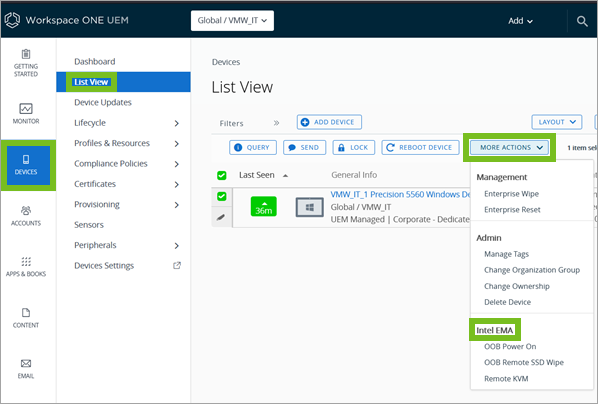
Task: Open the Layout dropdown
Action: pos(557,122)
